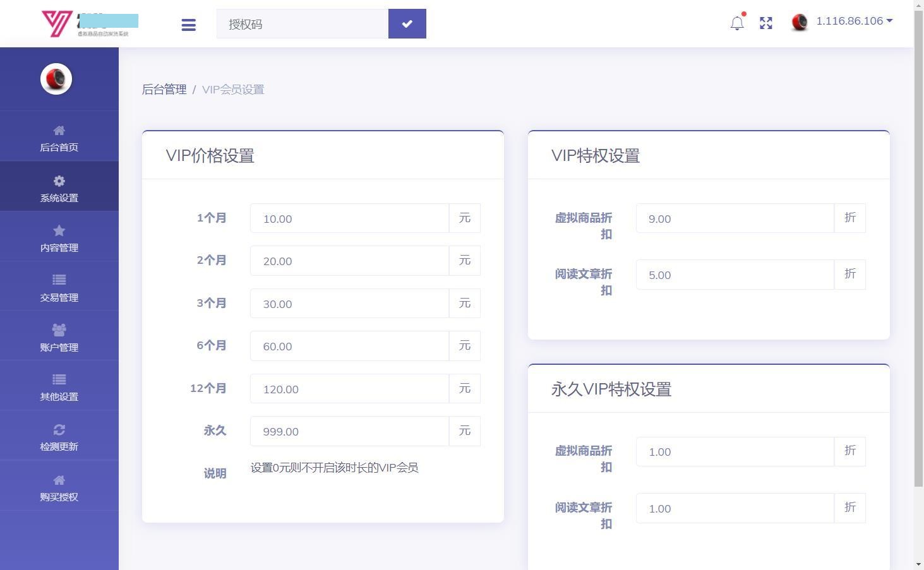Open 购买授权 in the sidebar

coord(59,487)
